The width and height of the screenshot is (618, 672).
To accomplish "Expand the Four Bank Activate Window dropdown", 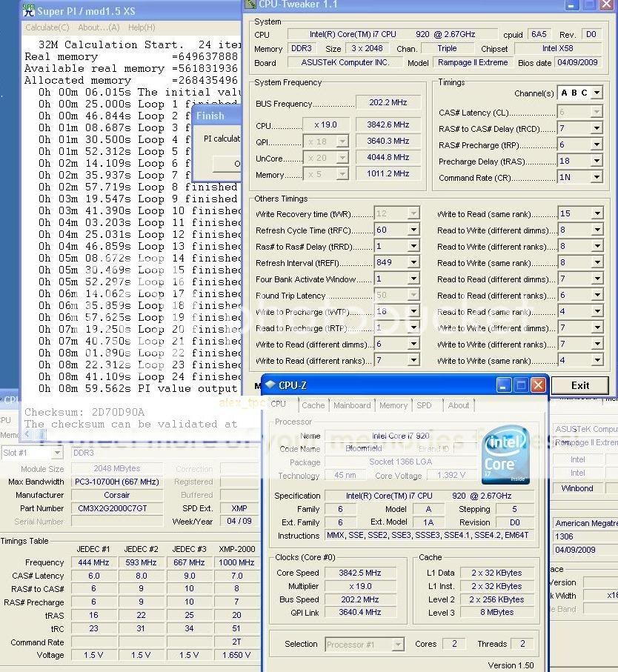I will tap(413, 279).
